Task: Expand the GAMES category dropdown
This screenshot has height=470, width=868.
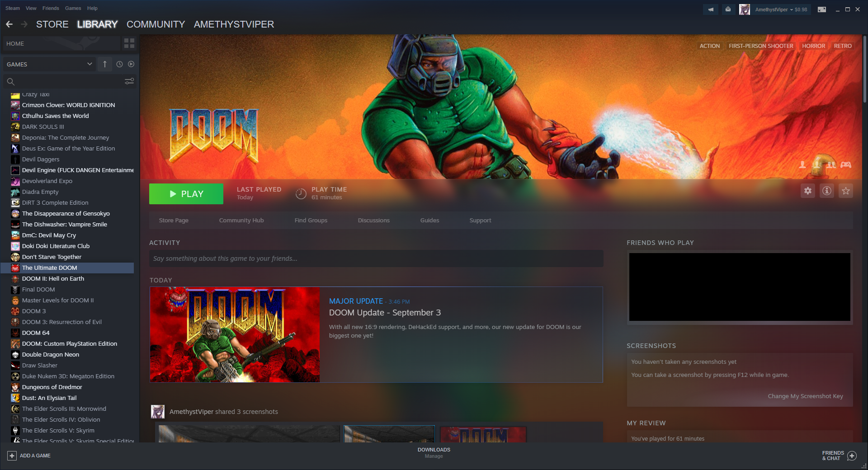Action: pyautogui.click(x=49, y=64)
